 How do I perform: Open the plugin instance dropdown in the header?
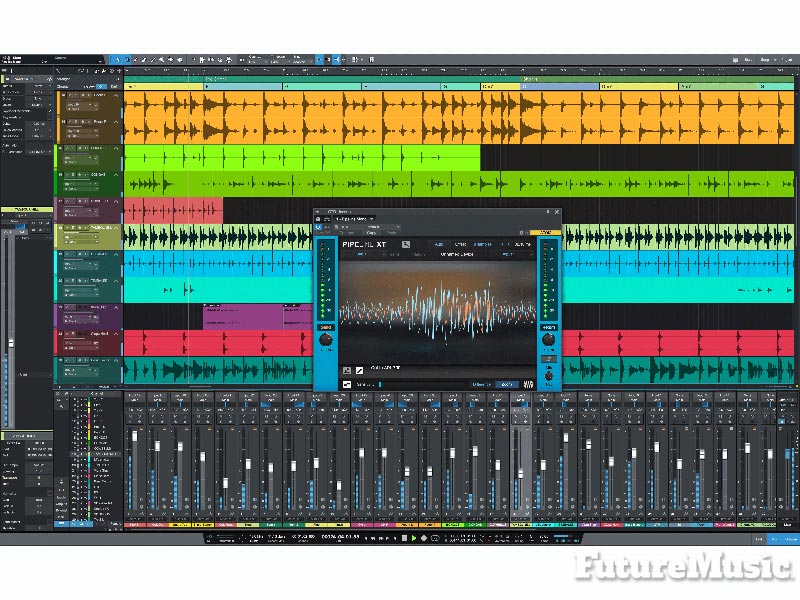point(356,219)
